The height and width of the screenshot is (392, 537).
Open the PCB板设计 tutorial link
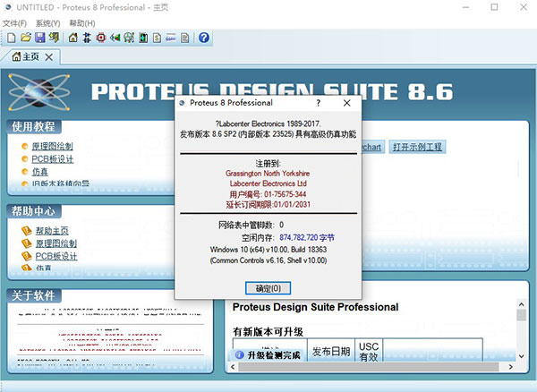[53, 159]
